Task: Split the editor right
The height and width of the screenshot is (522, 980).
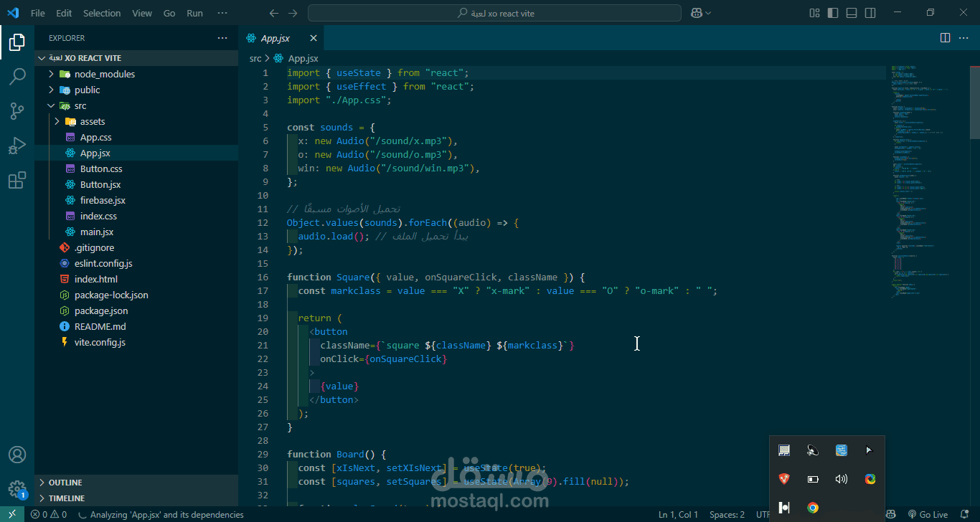Action: 946,37
